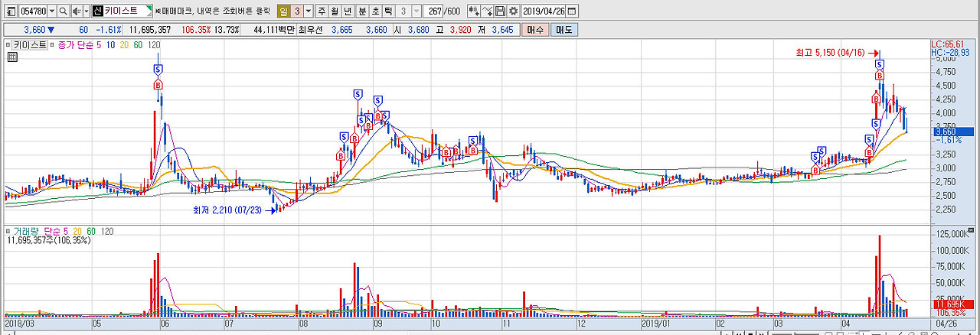Screen dimensions: 980x335
Task: Click the 2019/04/26 date field
Action: 544,11
